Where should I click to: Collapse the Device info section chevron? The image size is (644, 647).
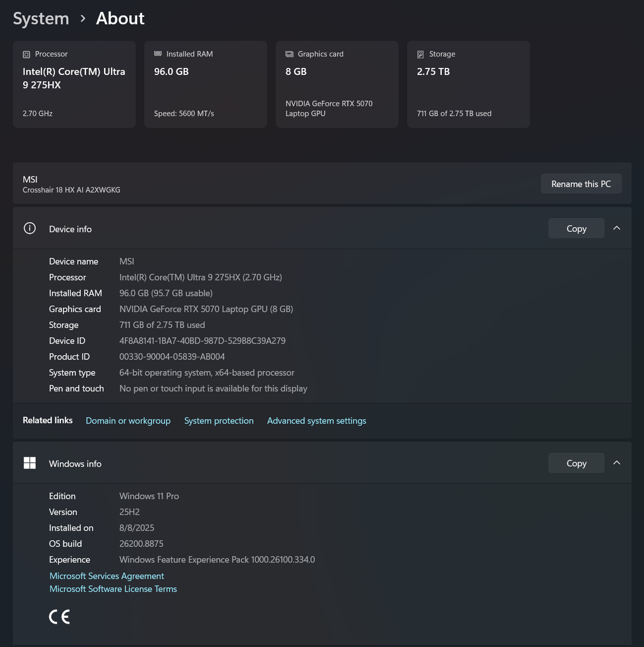617,228
